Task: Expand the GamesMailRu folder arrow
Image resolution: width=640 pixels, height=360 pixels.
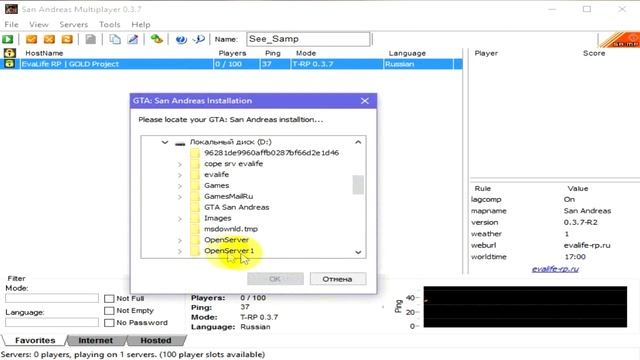Action: (x=180, y=197)
